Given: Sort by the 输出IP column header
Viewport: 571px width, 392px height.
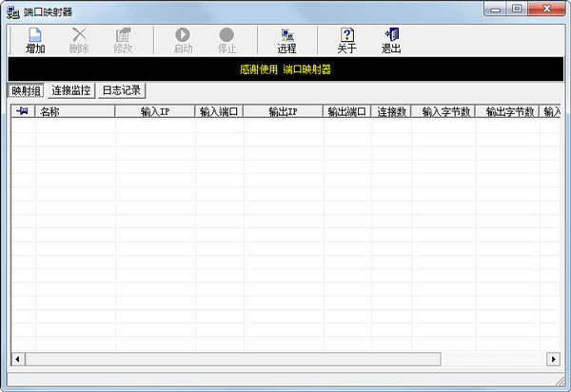Looking at the screenshot, I should [x=283, y=111].
